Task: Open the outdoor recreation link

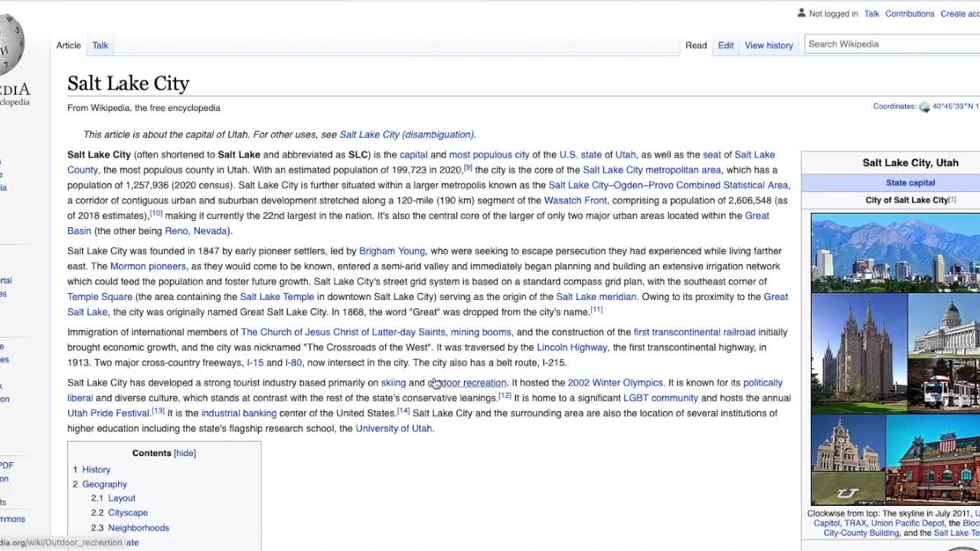Action: coord(467,383)
